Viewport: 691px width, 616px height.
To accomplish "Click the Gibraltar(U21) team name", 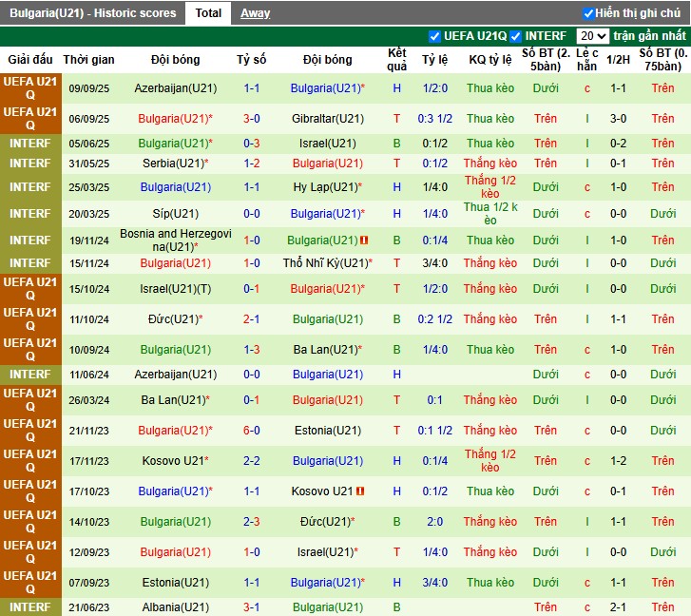I will tap(327, 119).
